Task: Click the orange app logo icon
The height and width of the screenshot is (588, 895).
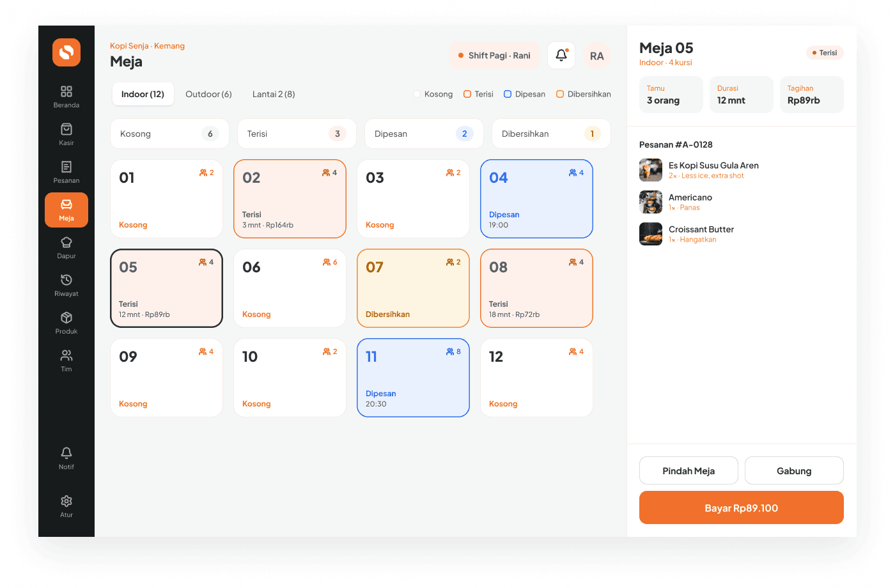Action: tap(66, 52)
